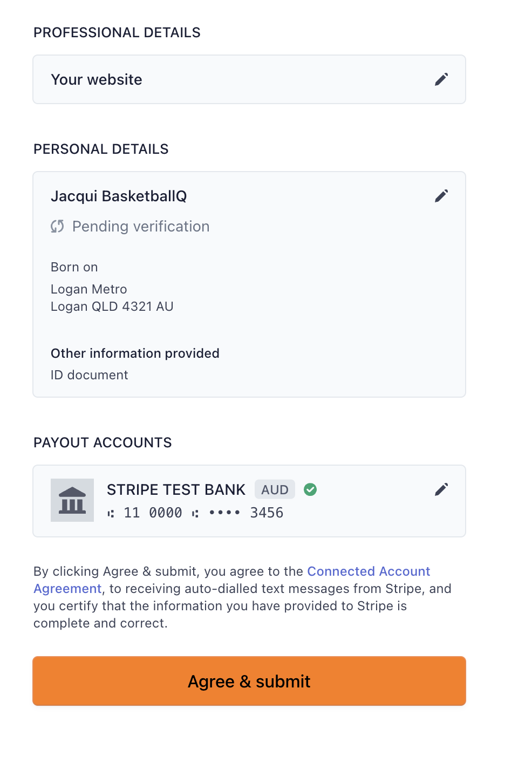
Task: Click the Pending verification status text
Action: tap(141, 226)
